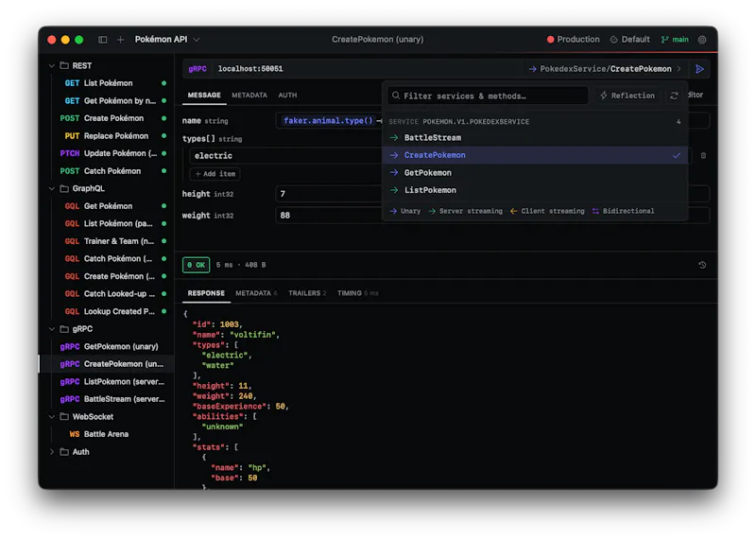Send the gRPC request with play icon

pos(699,69)
